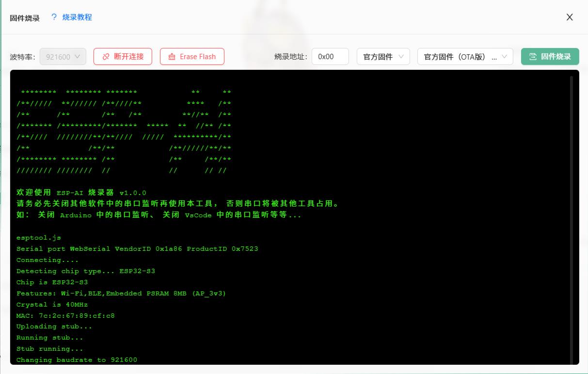Viewport: 588px width, 374px height.
Task: Close the 固件烧录 dialog with X
Action: point(570,17)
